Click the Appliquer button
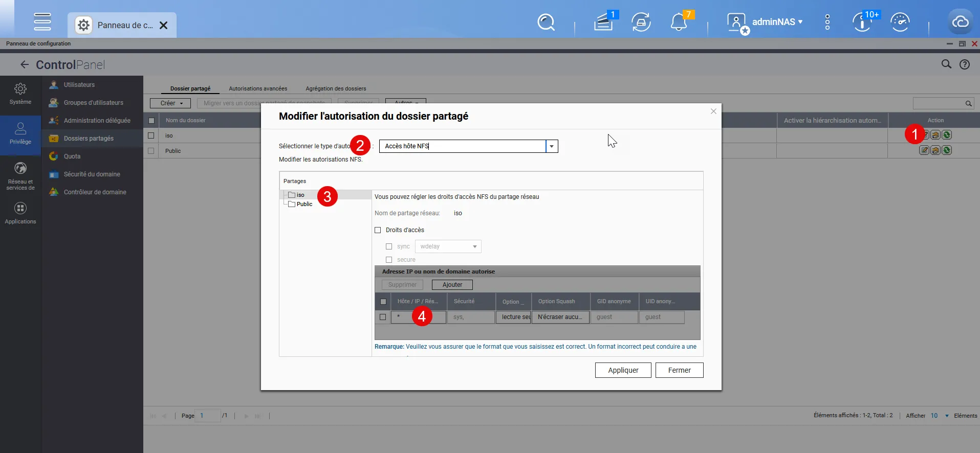The width and height of the screenshot is (980, 453). [623, 370]
